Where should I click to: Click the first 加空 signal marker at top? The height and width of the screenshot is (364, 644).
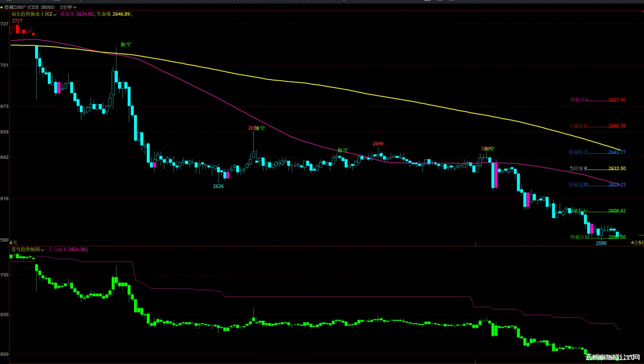(126, 44)
